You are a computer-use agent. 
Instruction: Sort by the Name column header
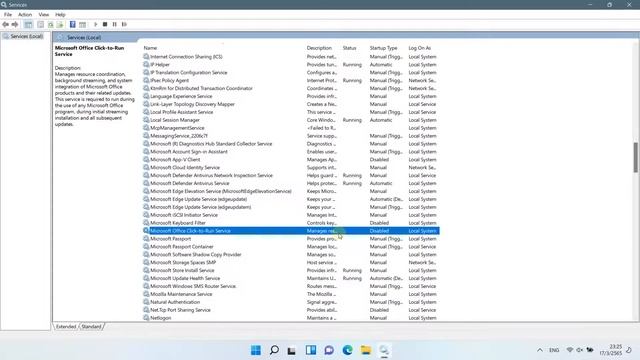150,48
